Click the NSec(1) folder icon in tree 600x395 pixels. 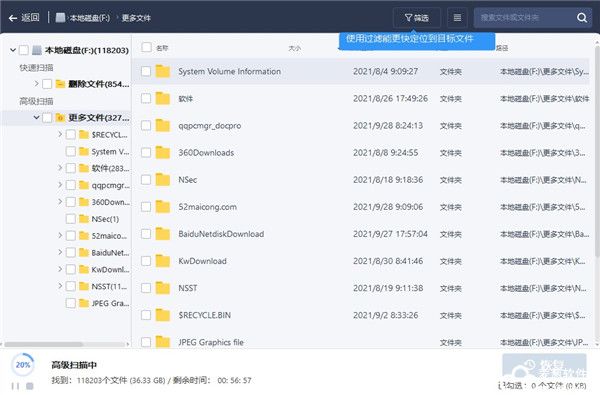click(x=84, y=219)
